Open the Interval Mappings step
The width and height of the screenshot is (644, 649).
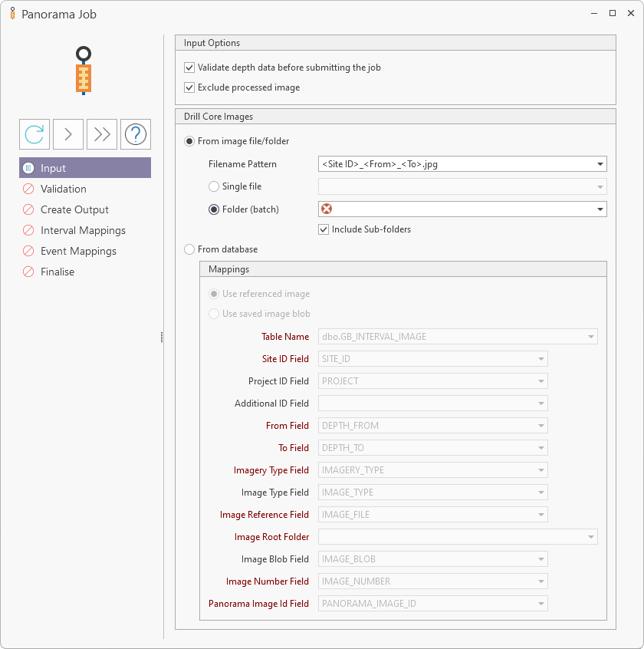(83, 230)
